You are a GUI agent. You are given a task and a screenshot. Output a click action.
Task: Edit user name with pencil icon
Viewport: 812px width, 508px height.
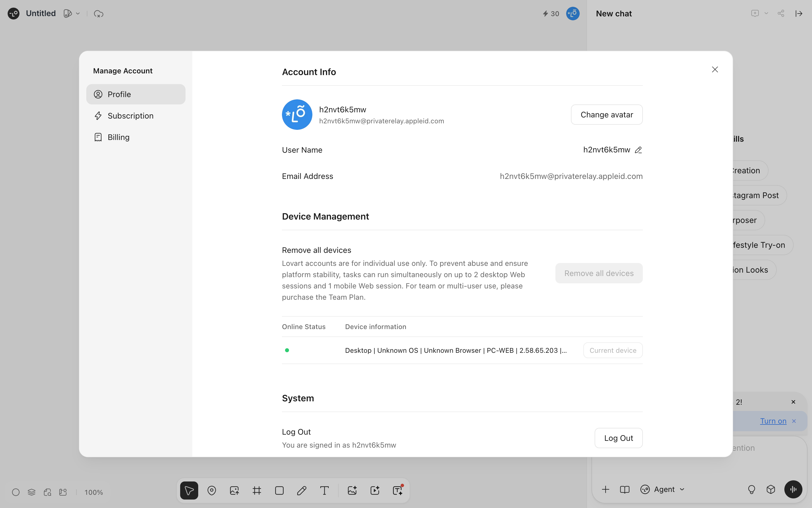coord(638,150)
